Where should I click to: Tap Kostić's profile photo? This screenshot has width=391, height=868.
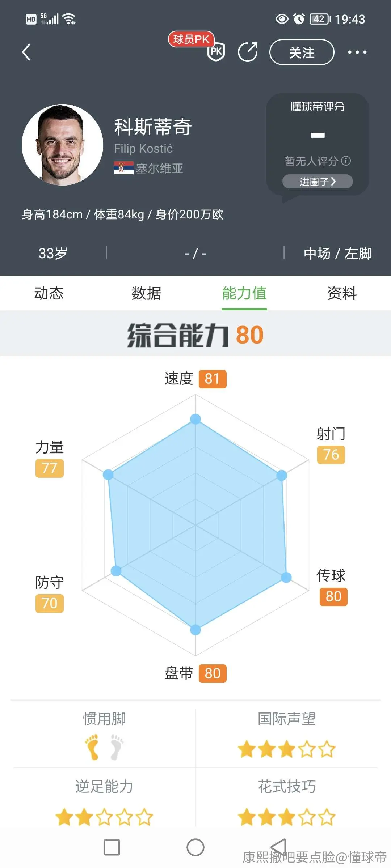point(62,145)
